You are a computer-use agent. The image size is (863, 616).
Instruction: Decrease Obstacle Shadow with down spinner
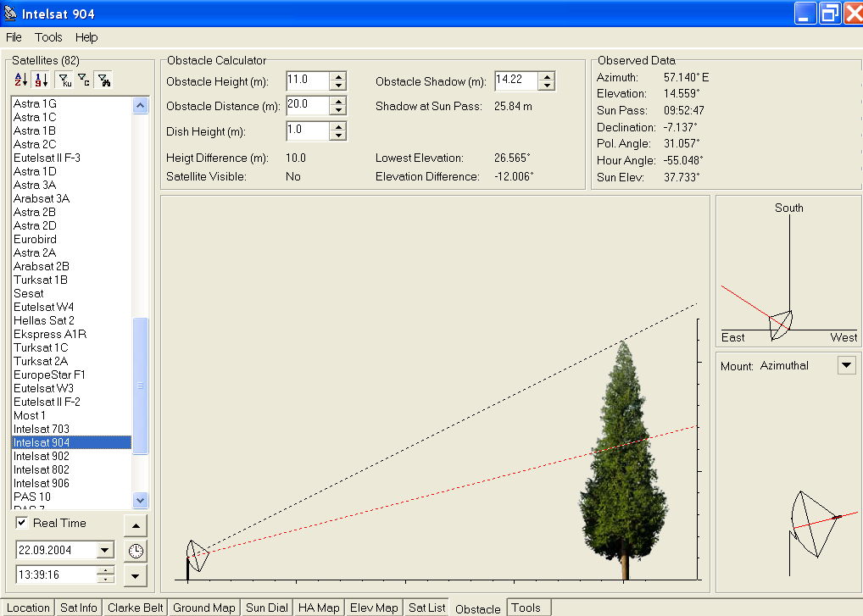click(547, 86)
